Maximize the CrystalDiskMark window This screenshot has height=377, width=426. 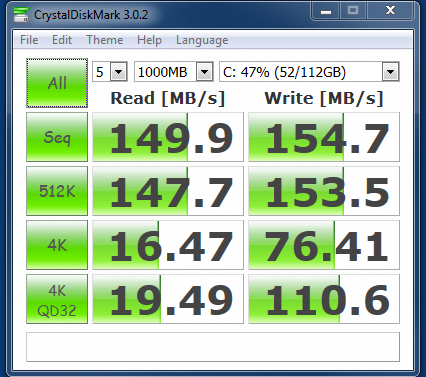[353, 11]
